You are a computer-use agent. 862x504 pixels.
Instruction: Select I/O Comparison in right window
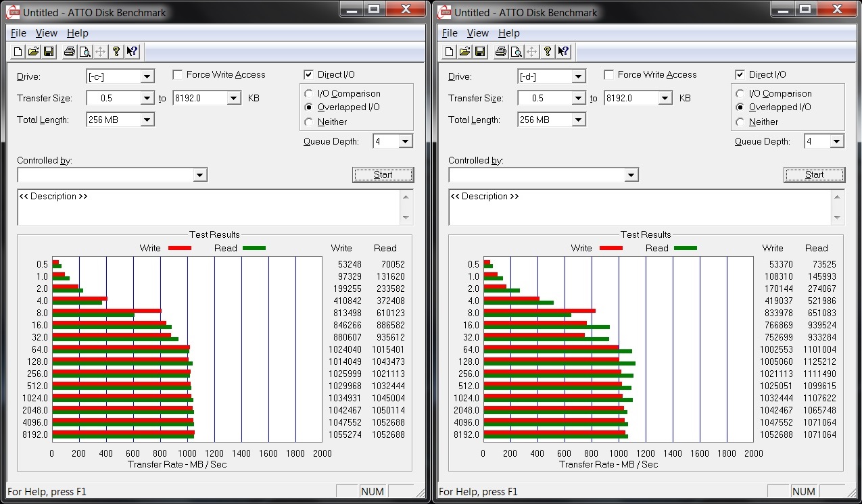coord(740,94)
